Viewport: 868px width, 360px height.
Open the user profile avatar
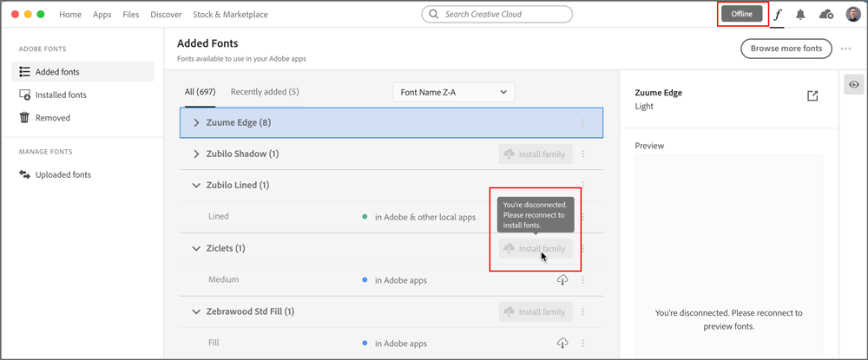pyautogui.click(x=853, y=15)
